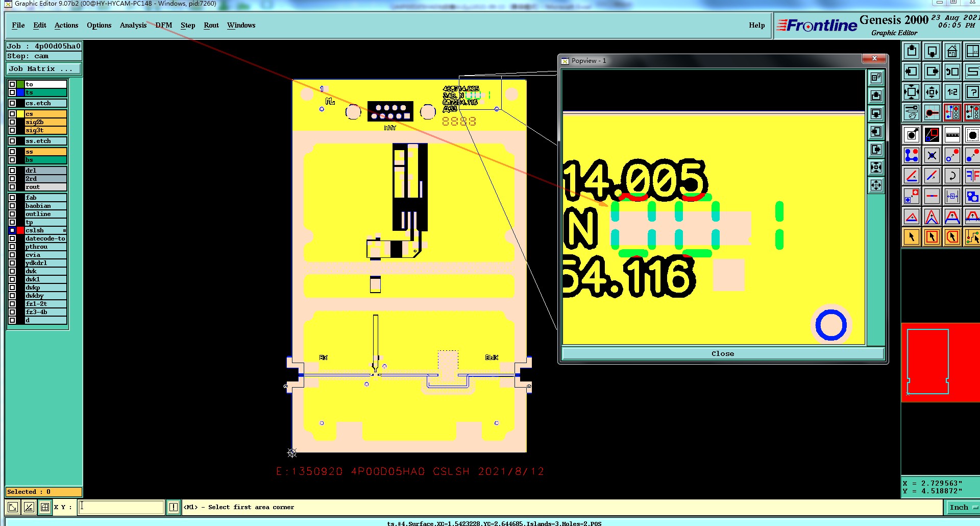Click the question mark help tool icon
This screenshot has height=526, width=980.
pyautogui.click(x=972, y=92)
